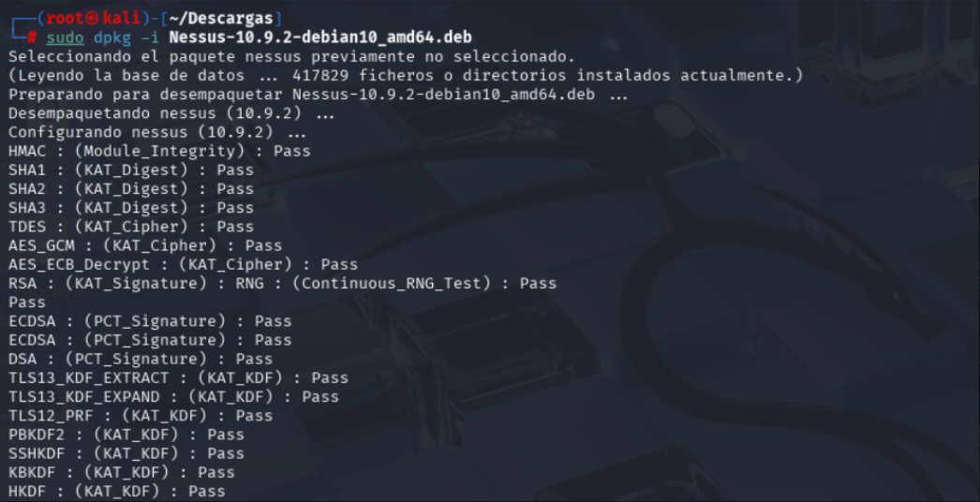The image size is (980, 502).
Task: Click the AES_GCM result line
Action: [144, 245]
